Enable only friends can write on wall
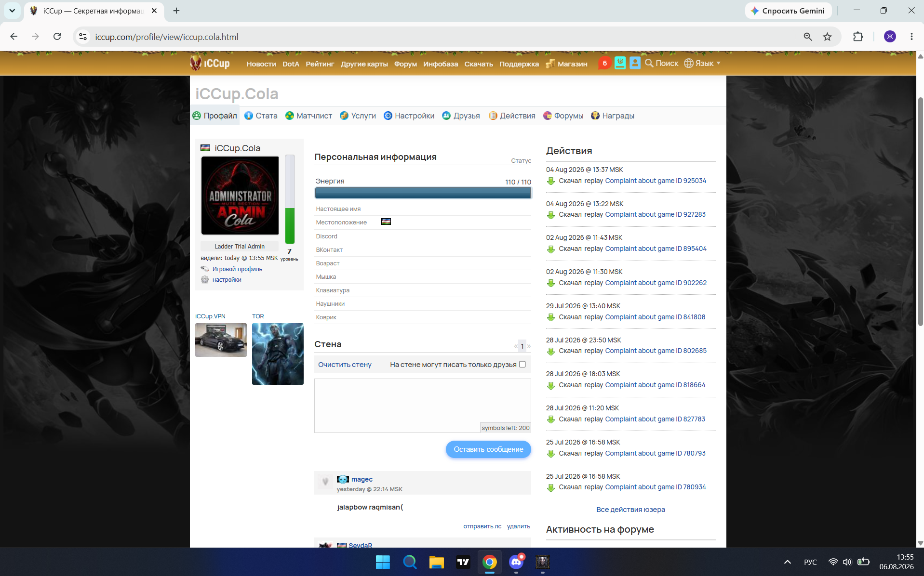Screen dimensions: 924x576 click(x=522, y=364)
